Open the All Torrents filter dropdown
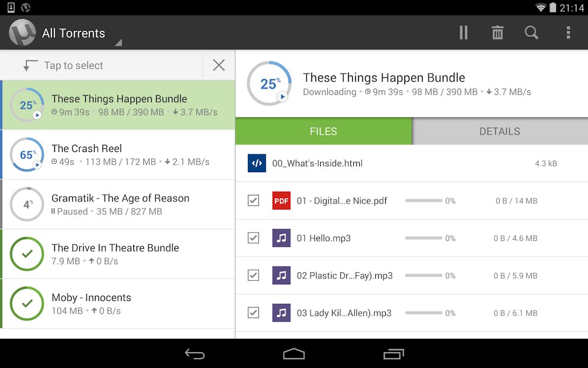This screenshot has height=368, width=588. pos(74,33)
